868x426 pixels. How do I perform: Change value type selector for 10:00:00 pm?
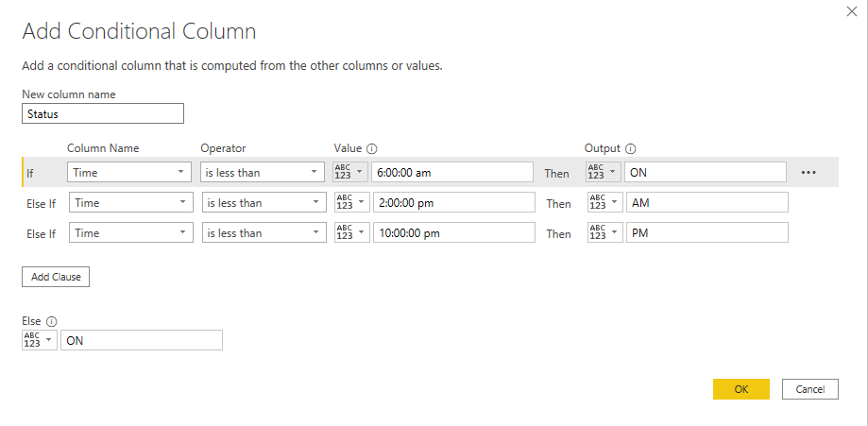352,233
